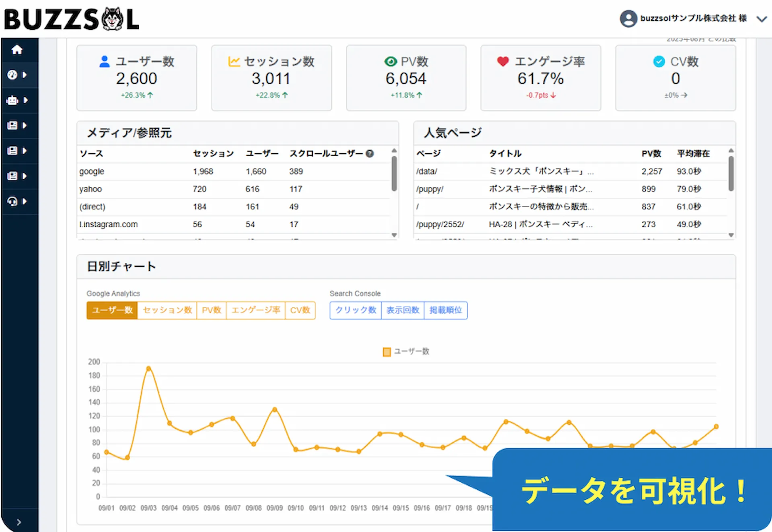Open the /puppy/ page link in 人気ページ
Viewport: 772px width, 532px height.
[430, 189]
